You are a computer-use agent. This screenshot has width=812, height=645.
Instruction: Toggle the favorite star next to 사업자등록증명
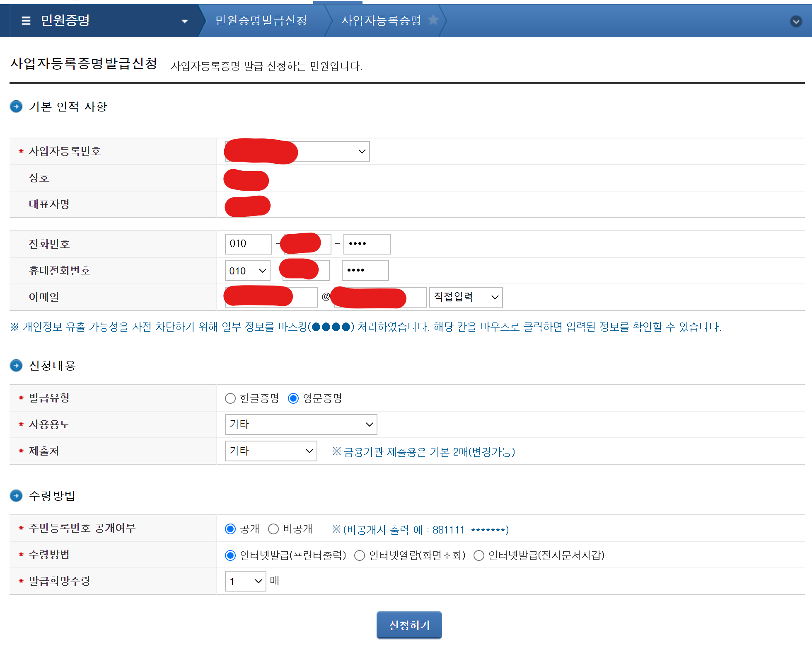coord(433,19)
